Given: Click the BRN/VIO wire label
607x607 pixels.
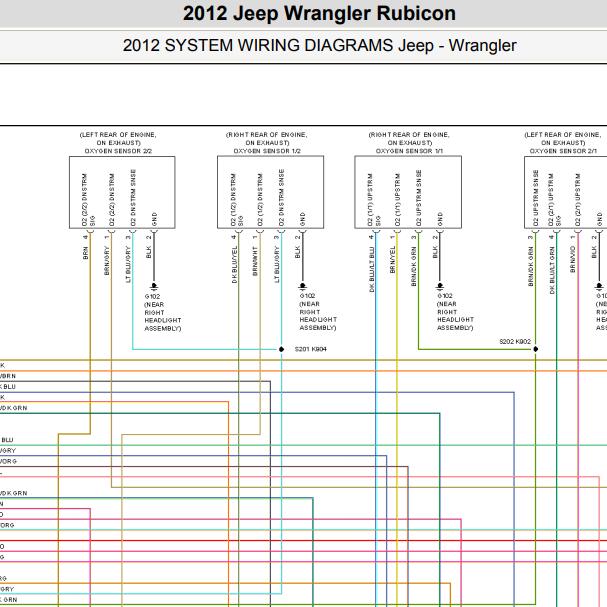Looking at the screenshot, I should pos(573,259).
